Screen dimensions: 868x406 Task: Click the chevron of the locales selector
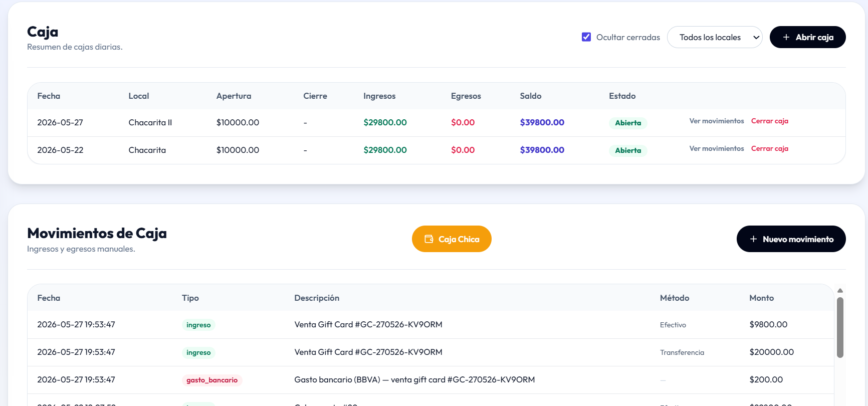[756, 38]
